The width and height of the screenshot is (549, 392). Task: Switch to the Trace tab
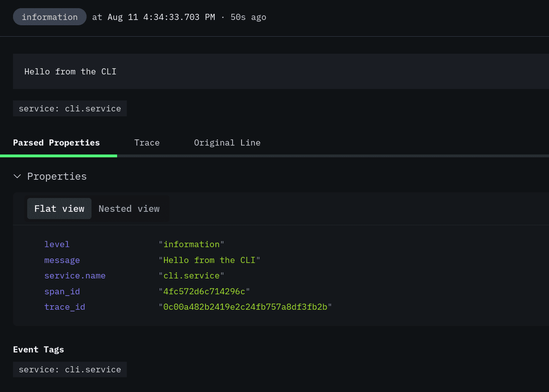147,143
